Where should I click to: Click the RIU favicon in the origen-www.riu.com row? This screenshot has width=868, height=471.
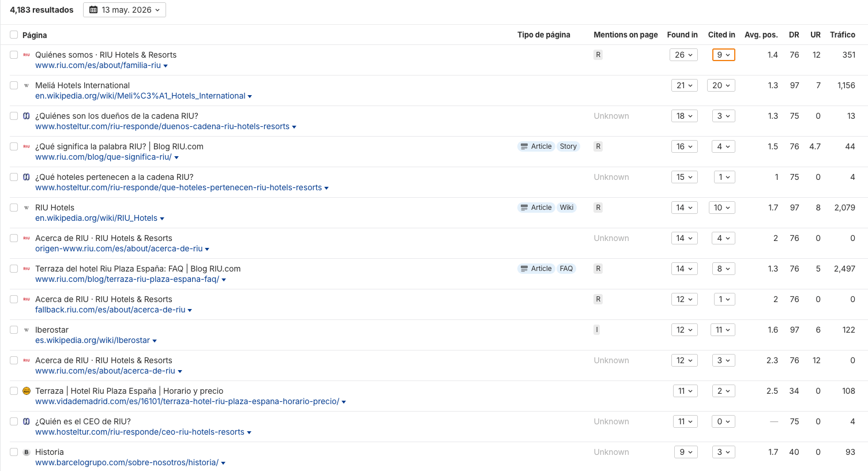[27, 238]
